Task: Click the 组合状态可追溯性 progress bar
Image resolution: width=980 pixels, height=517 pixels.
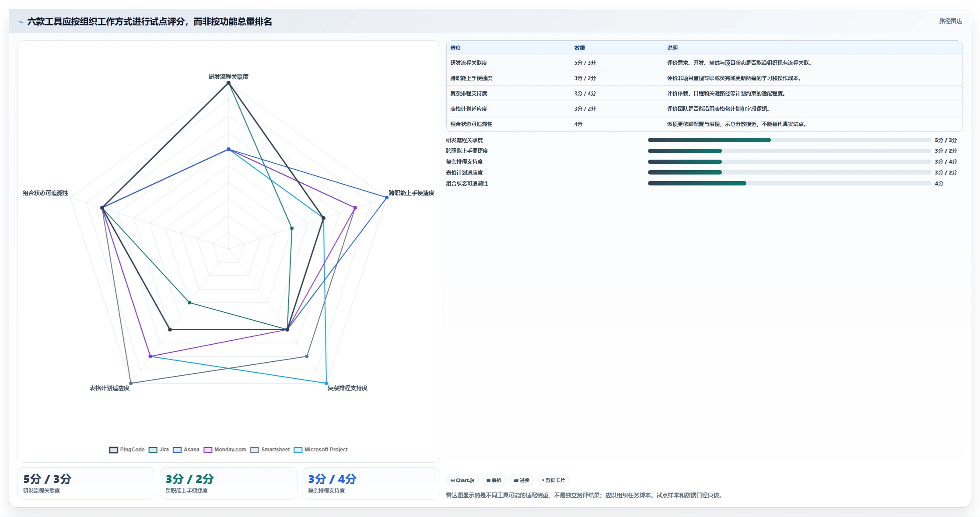Action: 789,183
